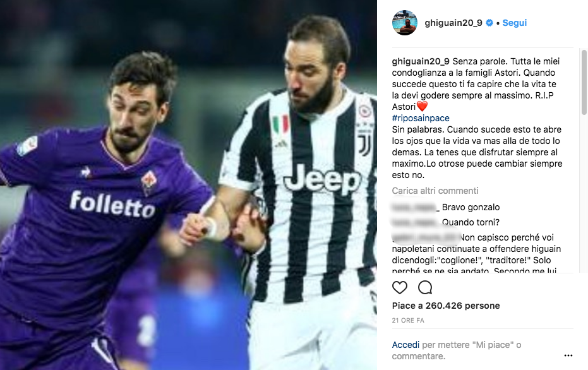This screenshot has height=370, width=588.
Task: Open comments with the speech bubble icon
Action: (425, 287)
